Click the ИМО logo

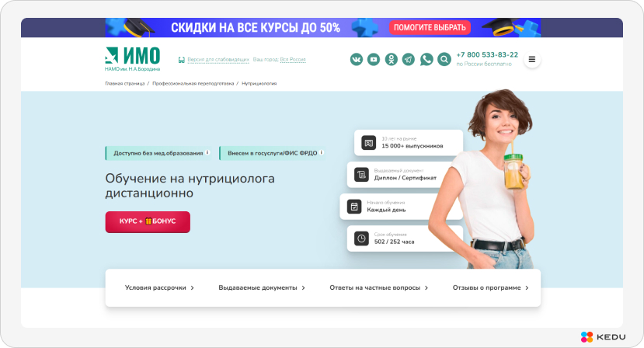[x=133, y=56]
